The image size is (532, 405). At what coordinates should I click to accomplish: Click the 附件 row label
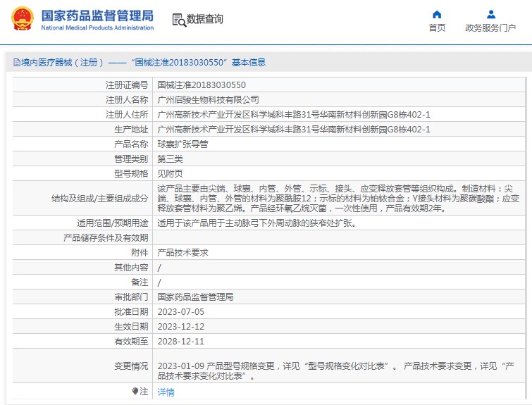coord(140,252)
